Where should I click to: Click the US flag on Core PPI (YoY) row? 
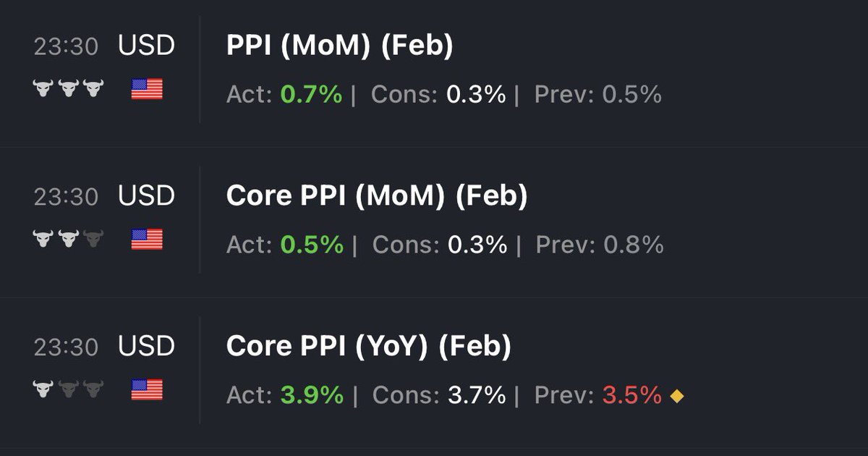147,390
